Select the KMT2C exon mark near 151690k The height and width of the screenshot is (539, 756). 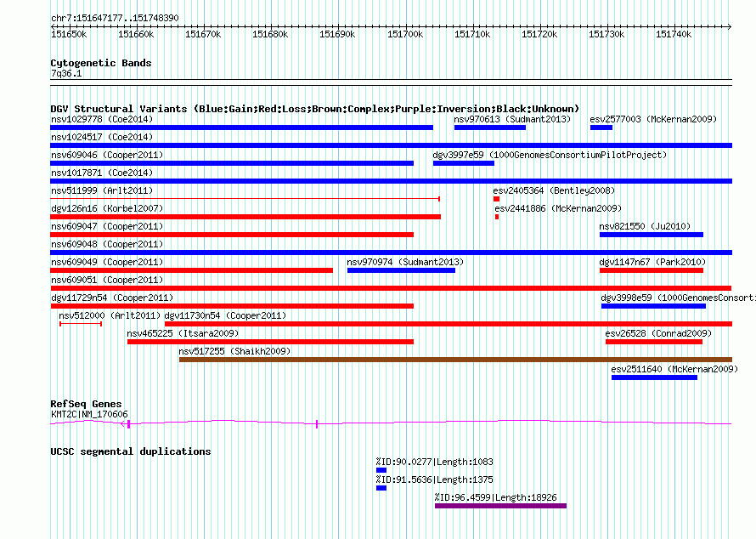(317, 424)
